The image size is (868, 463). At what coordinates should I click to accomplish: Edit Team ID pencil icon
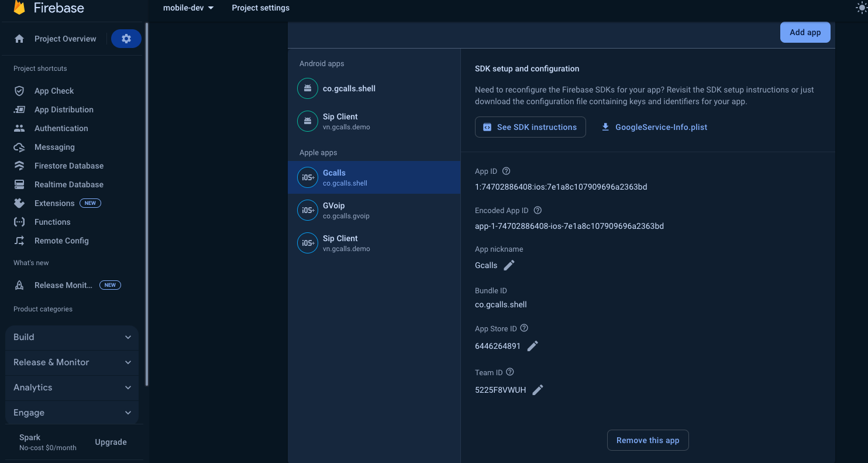(x=538, y=390)
